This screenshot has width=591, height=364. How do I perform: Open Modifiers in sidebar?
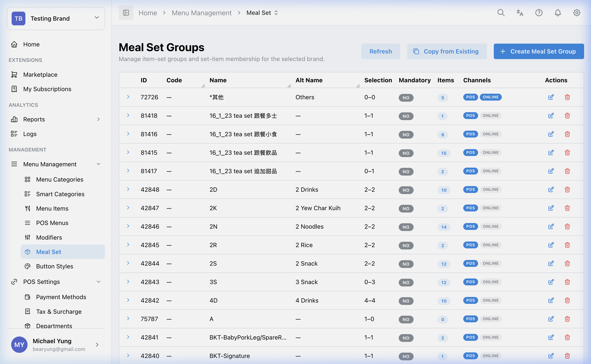pos(49,238)
